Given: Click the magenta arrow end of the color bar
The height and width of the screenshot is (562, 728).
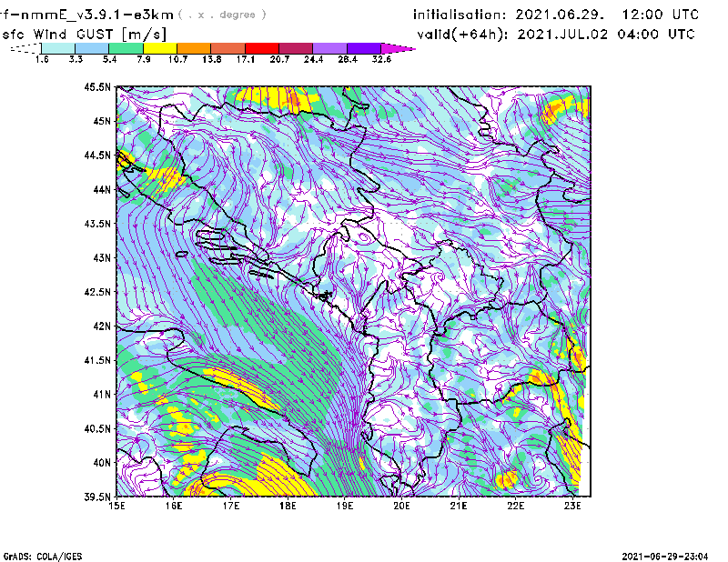Looking at the screenshot, I should [398, 48].
